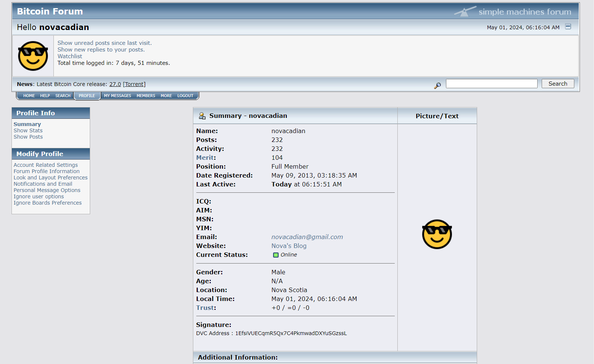594x364 pixels.
Task: Click the DVC Address signature text
Action: click(272, 333)
